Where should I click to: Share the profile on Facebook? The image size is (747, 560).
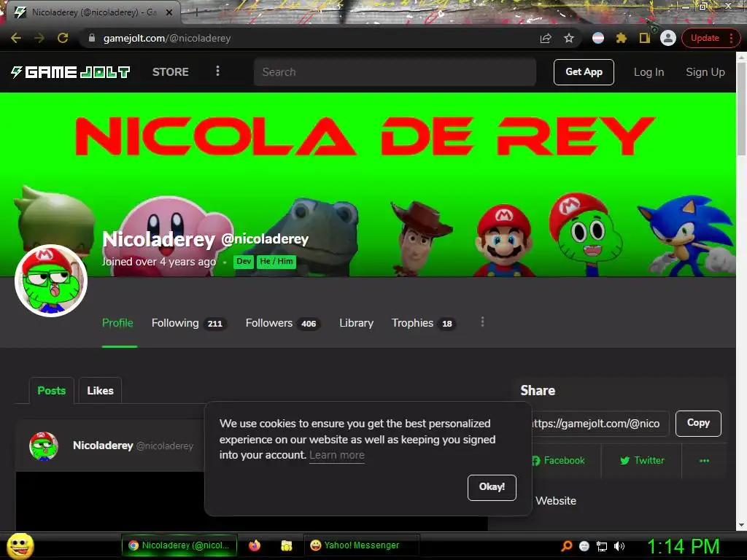(x=560, y=461)
